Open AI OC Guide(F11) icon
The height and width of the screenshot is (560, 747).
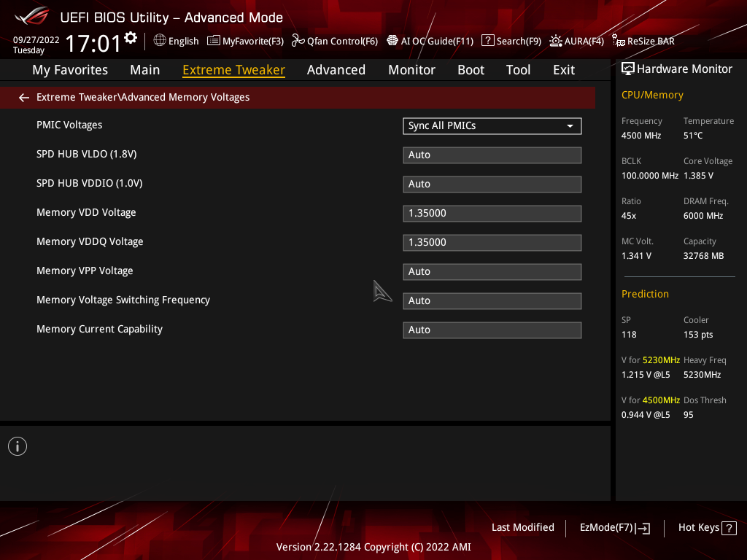point(392,41)
